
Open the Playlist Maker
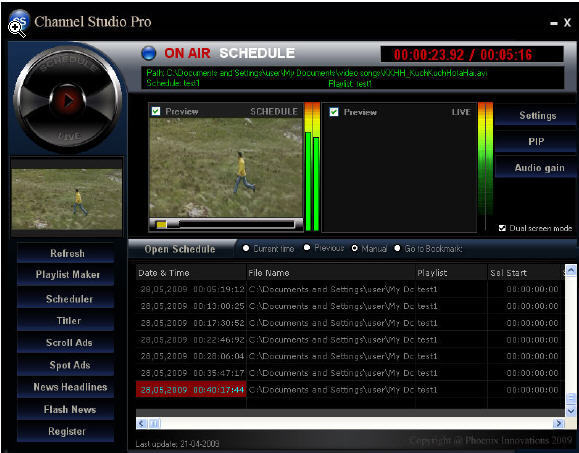[x=66, y=275]
